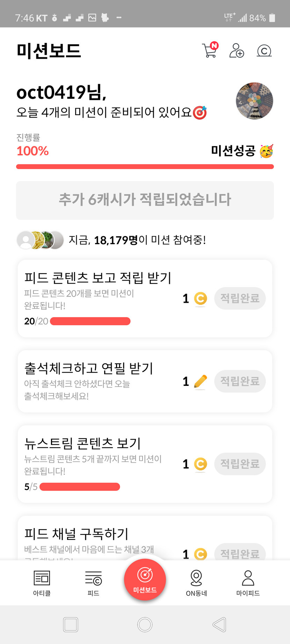
Task: Tap the mission participants avatars group
Action: [x=40, y=240]
